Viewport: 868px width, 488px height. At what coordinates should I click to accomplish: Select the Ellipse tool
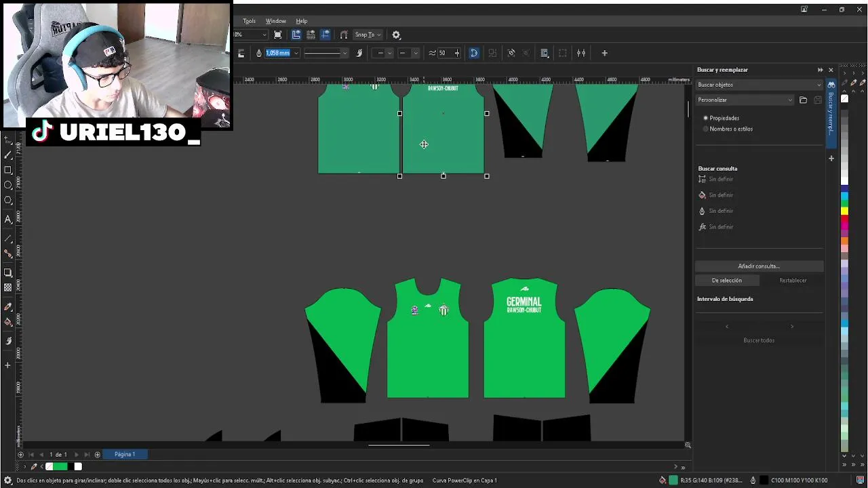click(8, 185)
